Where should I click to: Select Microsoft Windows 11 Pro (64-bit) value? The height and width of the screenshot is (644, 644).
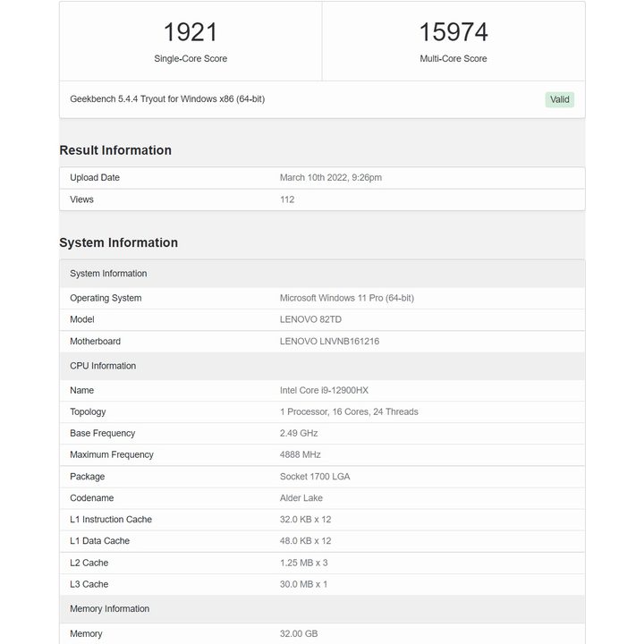tap(347, 298)
